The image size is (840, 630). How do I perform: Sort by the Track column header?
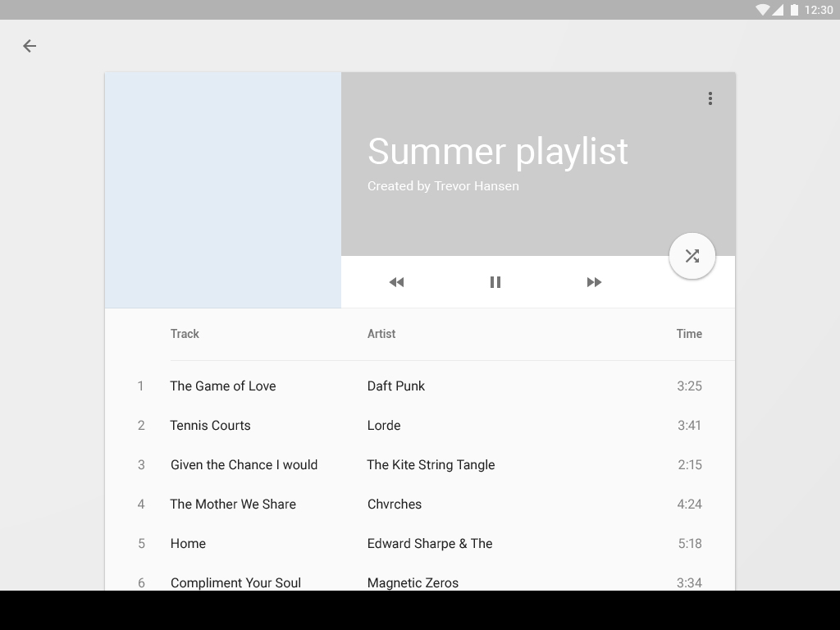click(185, 334)
